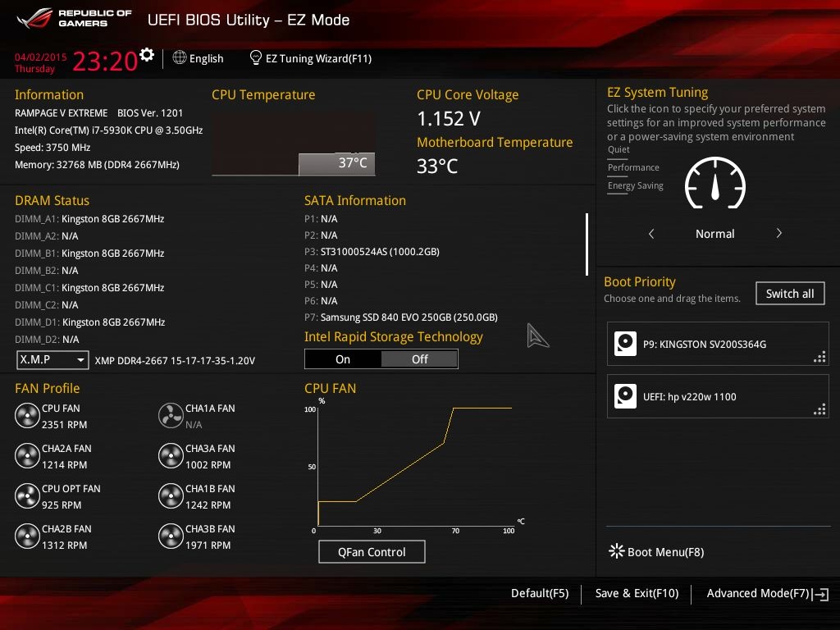840x630 pixels.
Task: Click the right arrow next to Normal
Action: pyautogui.click(x=778, y=234)
